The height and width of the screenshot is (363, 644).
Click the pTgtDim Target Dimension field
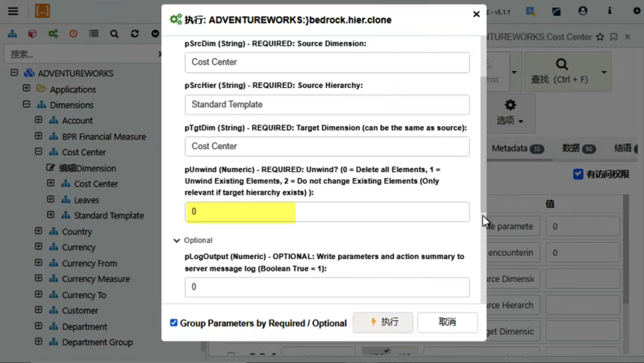pyautogui.click(x=327, y=147)
